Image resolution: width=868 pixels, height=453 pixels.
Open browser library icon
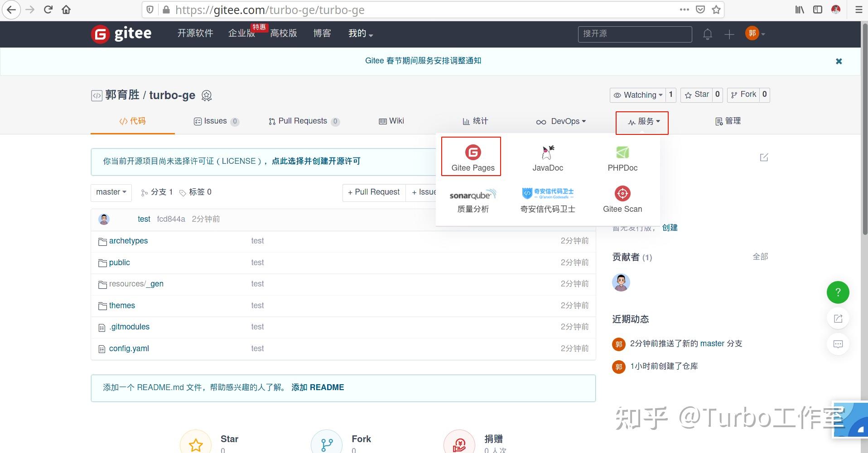(800, 10)
